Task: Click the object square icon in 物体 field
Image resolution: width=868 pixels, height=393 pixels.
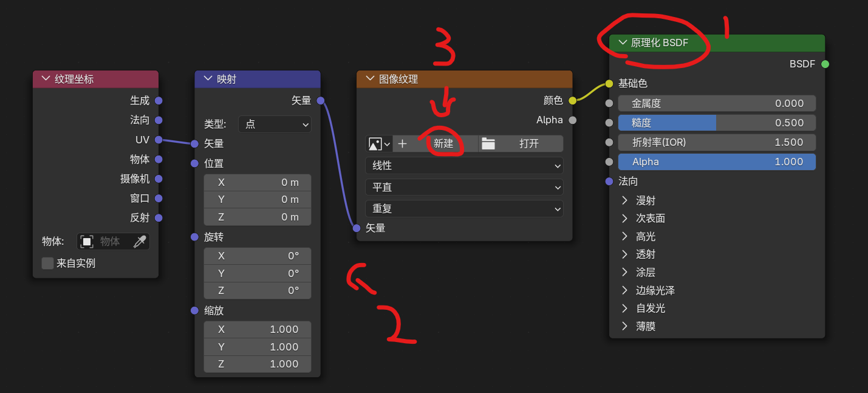Action: click(x=87, y=242)
